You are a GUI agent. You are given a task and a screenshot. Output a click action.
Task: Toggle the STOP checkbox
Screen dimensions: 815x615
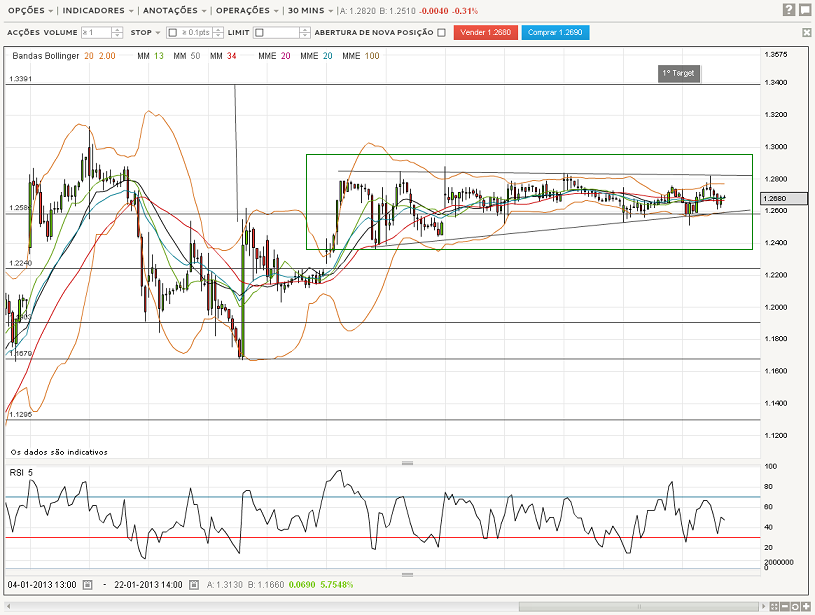click(173, 33)
